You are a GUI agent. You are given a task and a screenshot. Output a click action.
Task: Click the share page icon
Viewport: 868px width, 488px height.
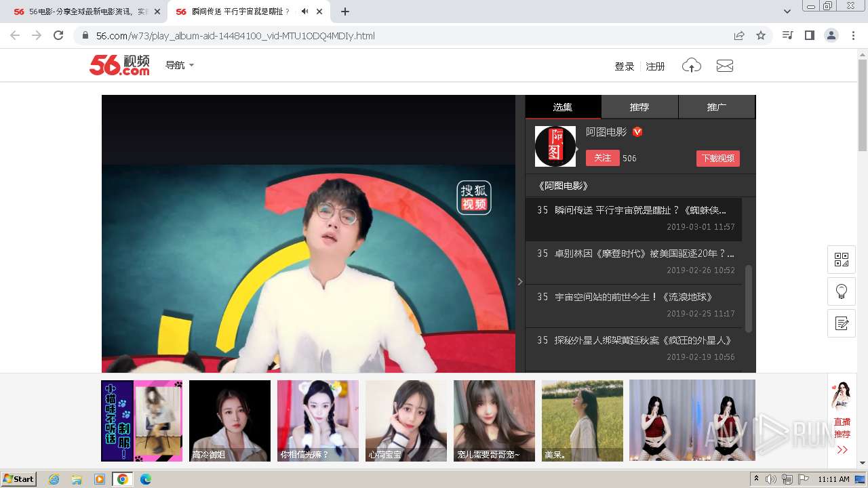(x=739, y=35)
